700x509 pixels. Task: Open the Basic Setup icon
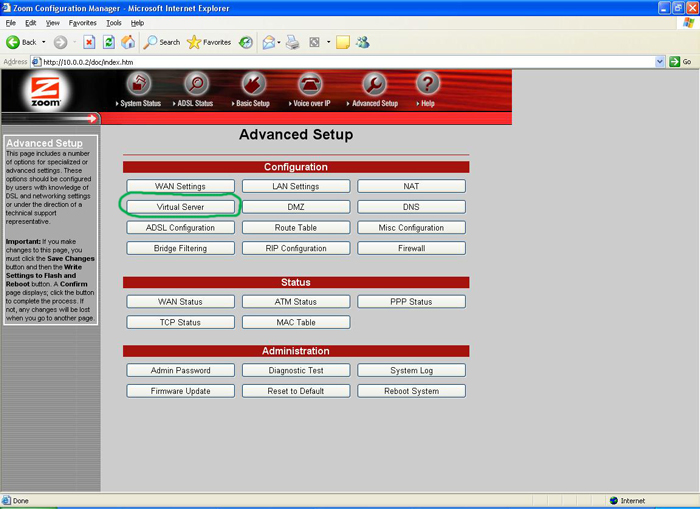[x=254, y=83]
